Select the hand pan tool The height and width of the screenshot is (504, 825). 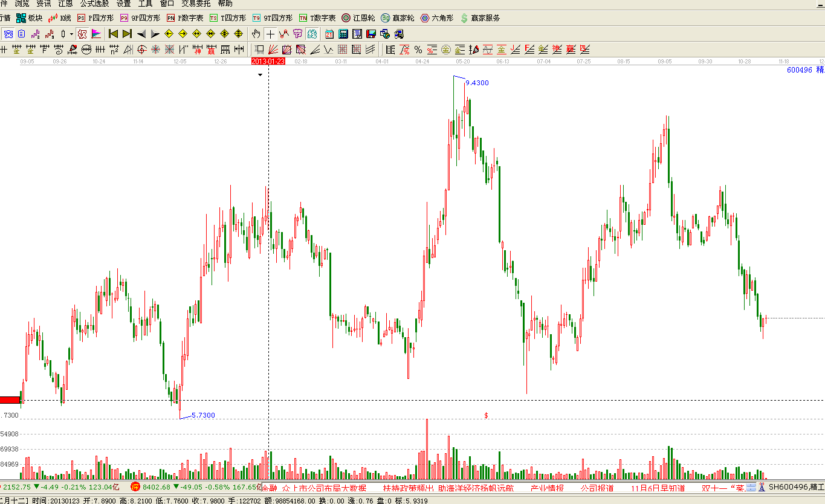click(256, 34)
